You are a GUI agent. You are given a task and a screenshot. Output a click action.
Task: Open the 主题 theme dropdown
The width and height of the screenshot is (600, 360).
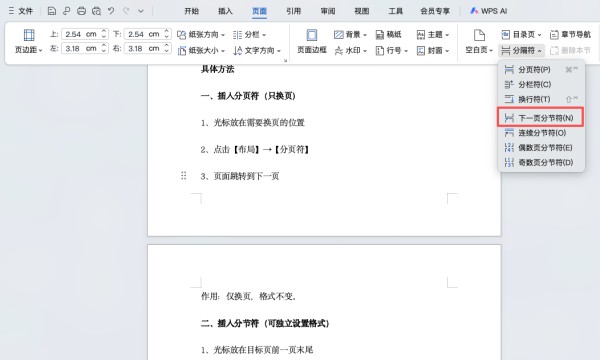(x=433, y=35)
